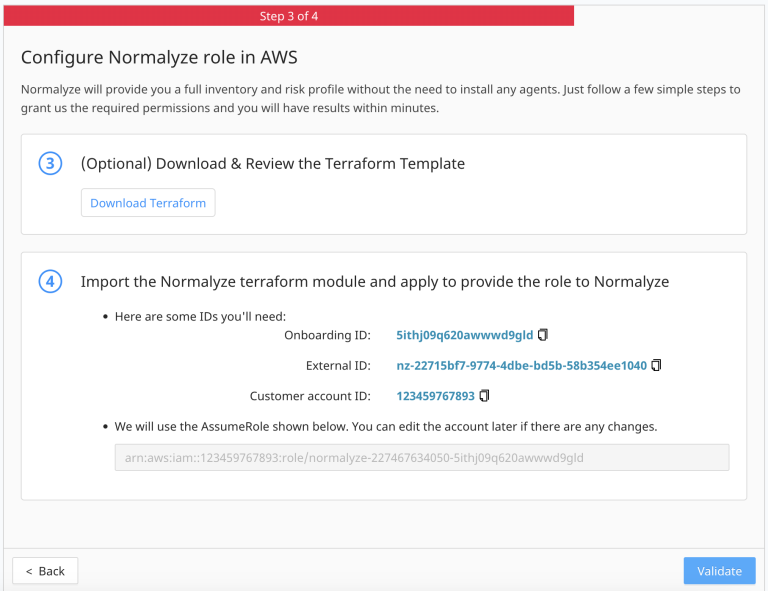Select the External ID value starting nz-22715bf7

pyautogui.click(x=521, y=365)
